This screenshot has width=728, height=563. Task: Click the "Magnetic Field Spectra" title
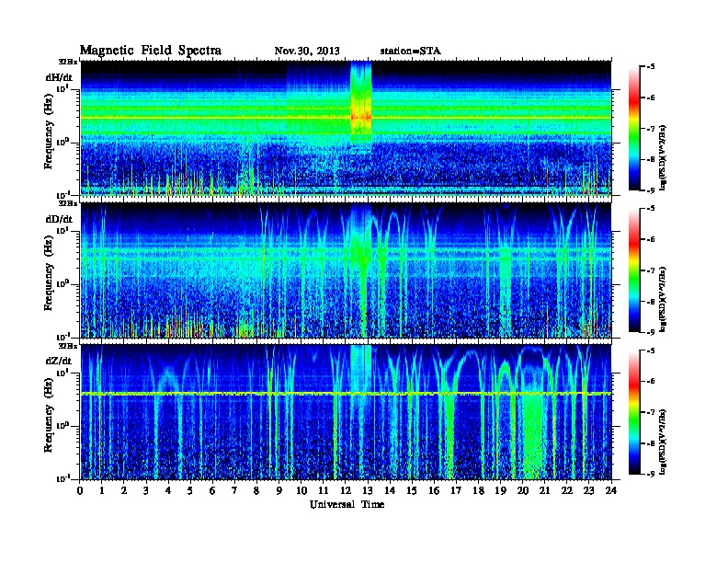(x=151, y=51)
